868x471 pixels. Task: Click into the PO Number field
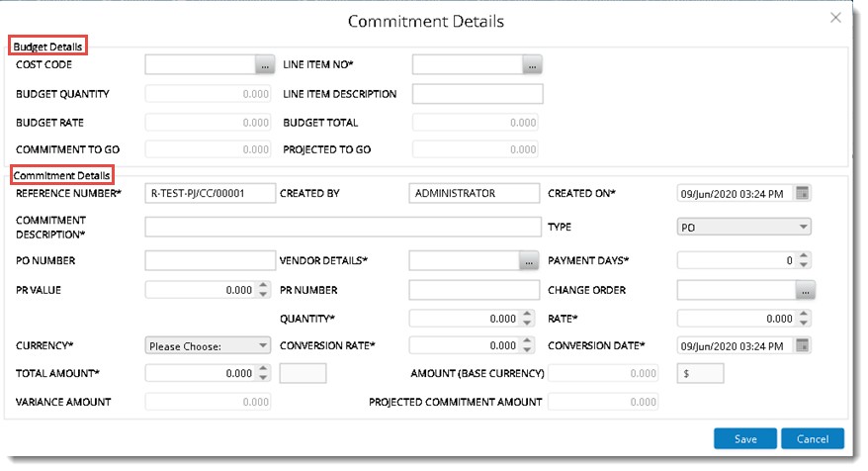coord(211,261)
